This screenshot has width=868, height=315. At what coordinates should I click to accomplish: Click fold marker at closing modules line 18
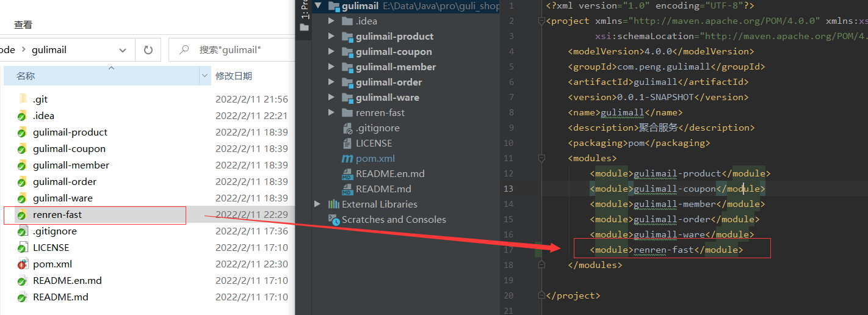(x=541, y=266)
